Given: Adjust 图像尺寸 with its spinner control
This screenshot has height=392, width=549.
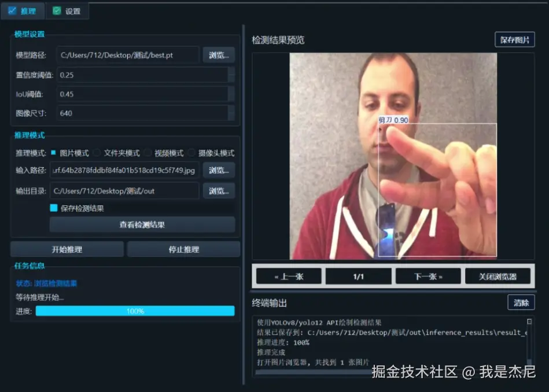Looking at the screenshot, I should click(232, 111).
